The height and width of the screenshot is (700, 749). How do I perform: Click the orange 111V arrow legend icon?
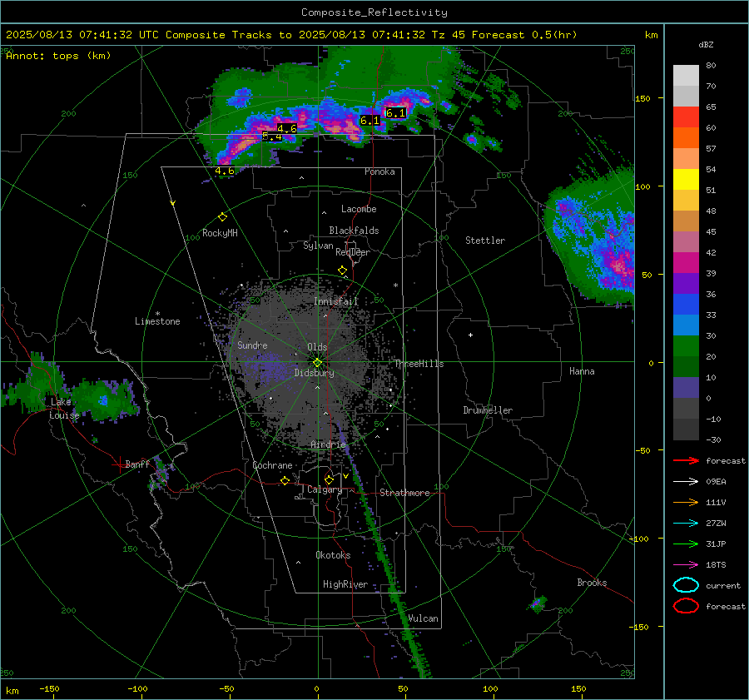click(686, 502)
